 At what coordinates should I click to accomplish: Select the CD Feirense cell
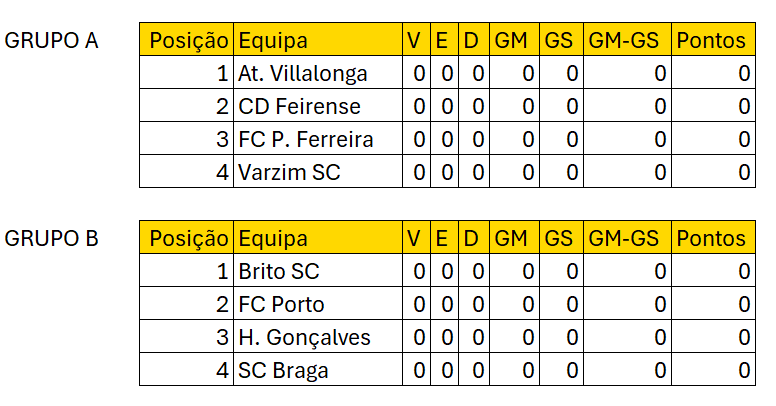(300, 107)
